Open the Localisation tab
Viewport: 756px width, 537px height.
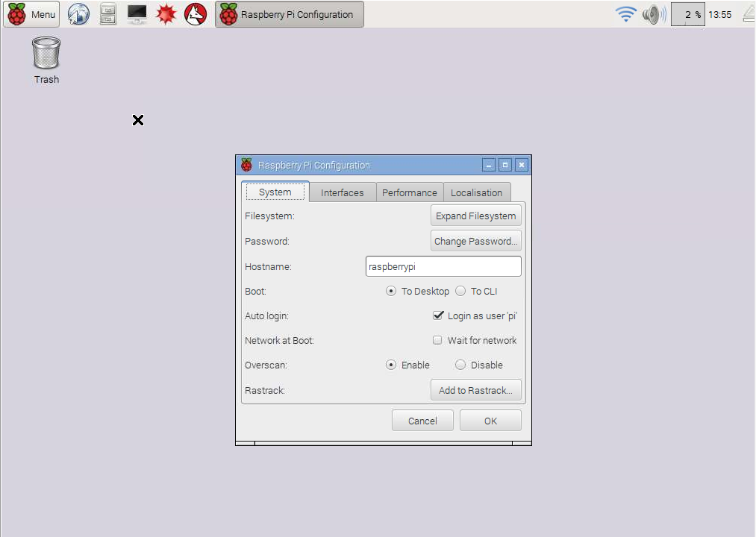pos(477,192)
